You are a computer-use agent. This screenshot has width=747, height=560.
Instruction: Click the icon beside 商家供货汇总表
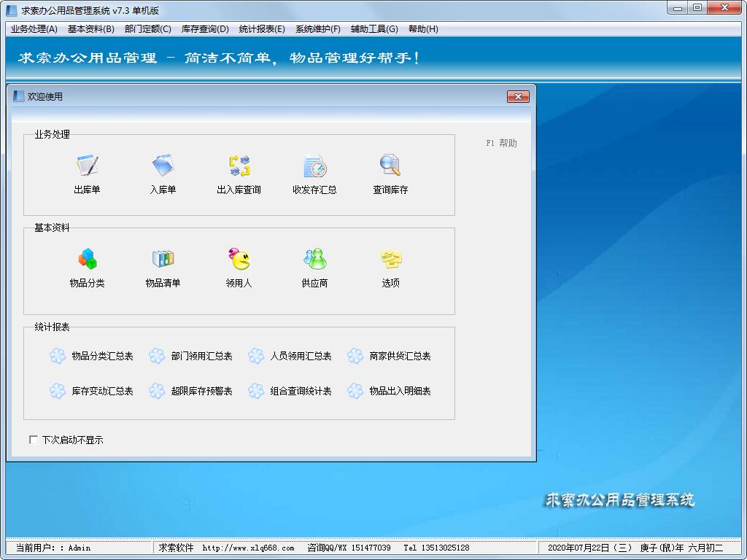[355, 356]
